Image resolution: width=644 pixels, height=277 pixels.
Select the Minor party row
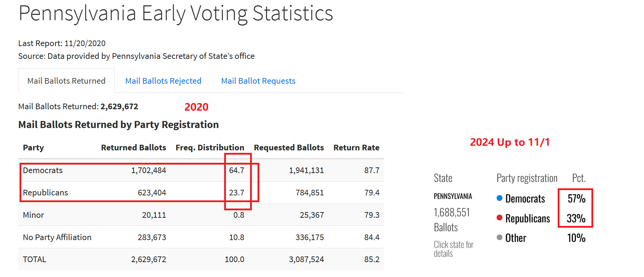coord(33,215)
